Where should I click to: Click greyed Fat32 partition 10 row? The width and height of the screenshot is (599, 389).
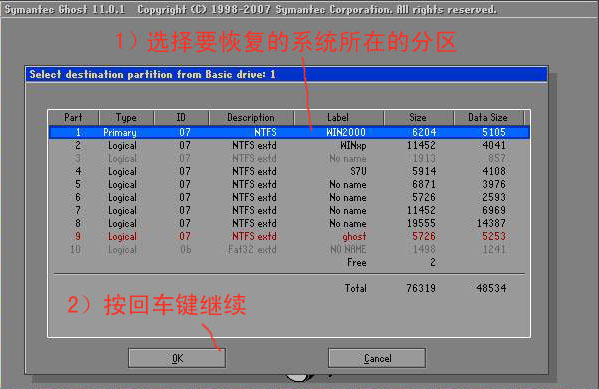[289, 249]
